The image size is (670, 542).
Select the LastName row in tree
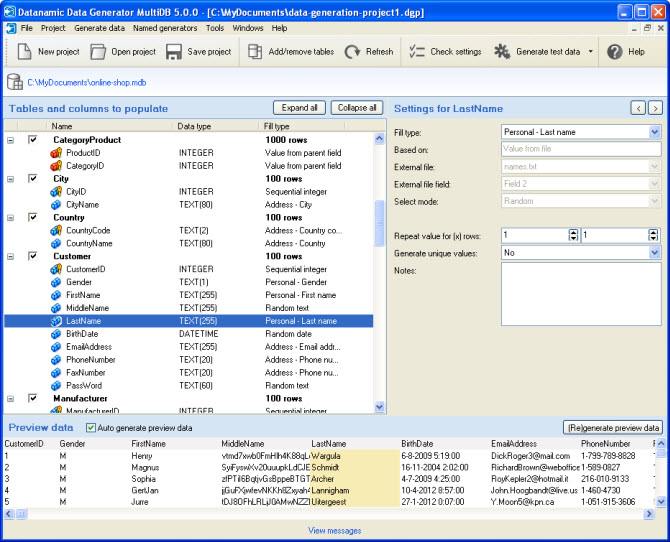188,321
